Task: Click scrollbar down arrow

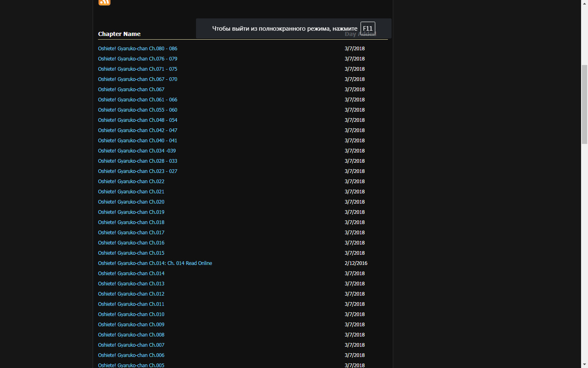Action: coord(584,364)
